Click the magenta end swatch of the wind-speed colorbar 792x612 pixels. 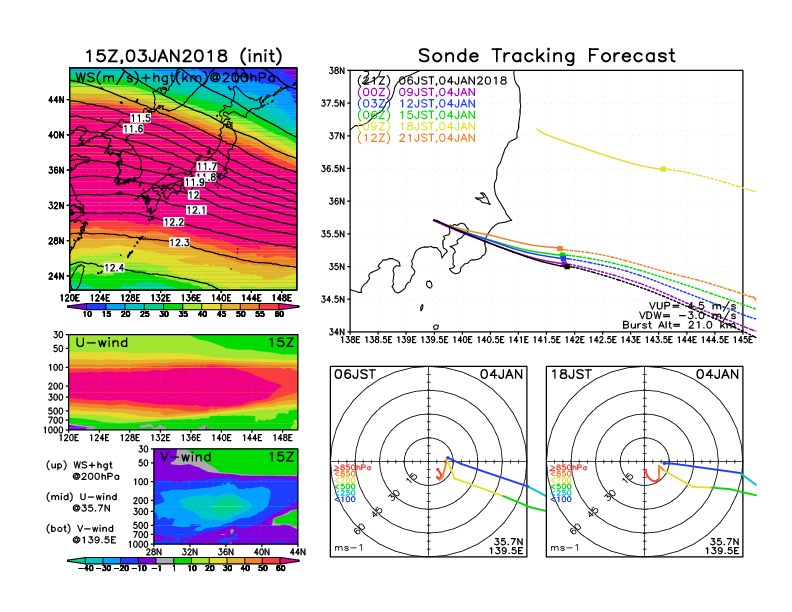tap(289, 307)
